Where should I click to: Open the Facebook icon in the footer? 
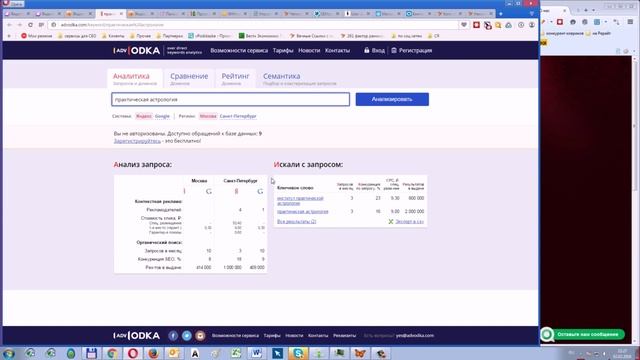(173, 336)
